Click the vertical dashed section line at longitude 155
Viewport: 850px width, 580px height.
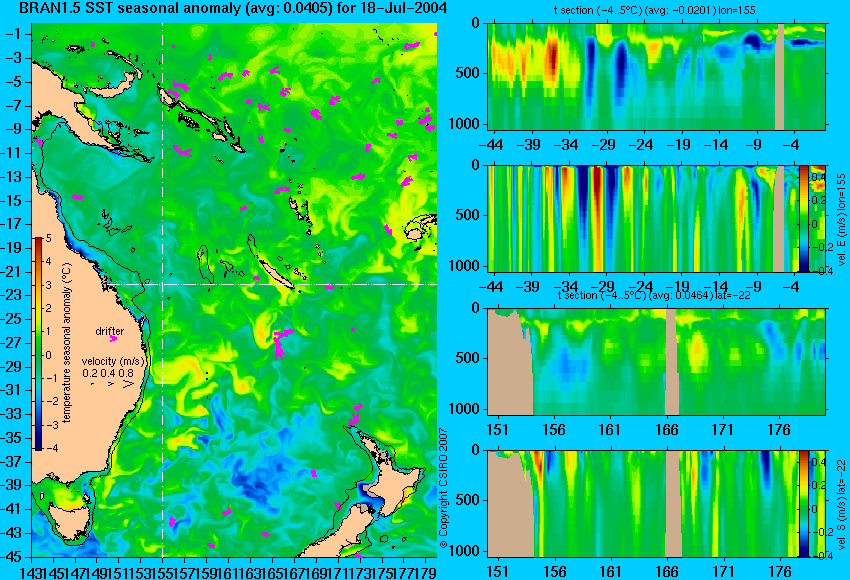click(x=162, y=290)
